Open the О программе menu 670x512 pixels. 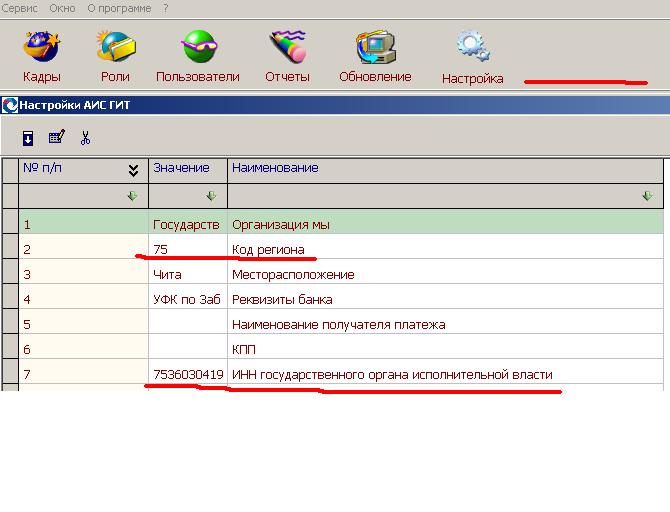pos(119,8)
